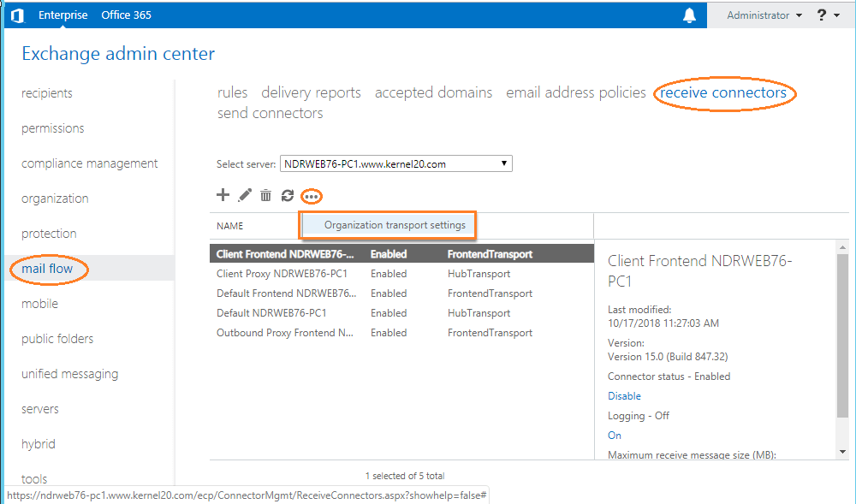Click the Exchange admin center title

point(118,53)
